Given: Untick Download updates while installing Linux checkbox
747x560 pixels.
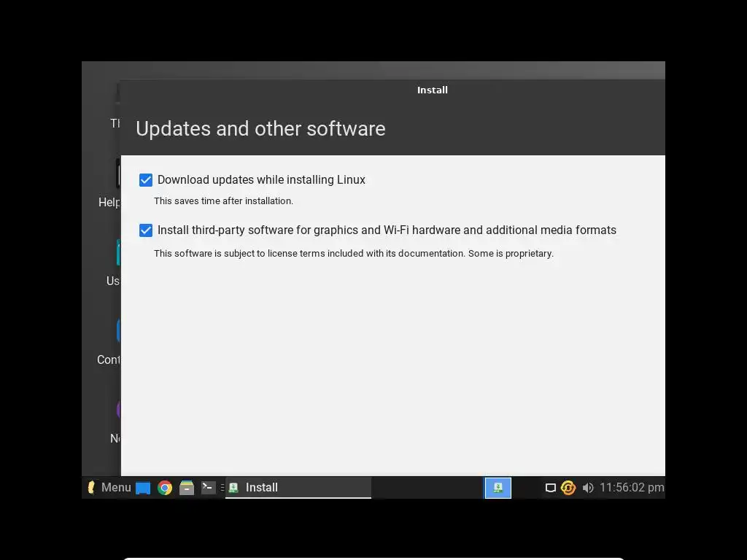Looking at the screenshot, I should [x=146, y=180].
